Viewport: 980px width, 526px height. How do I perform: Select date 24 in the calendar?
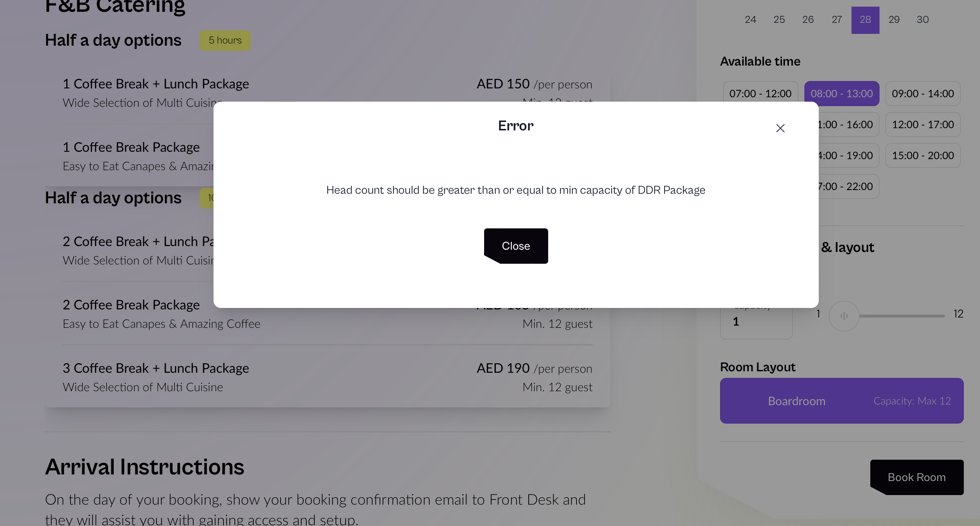[x=750, y=20]
